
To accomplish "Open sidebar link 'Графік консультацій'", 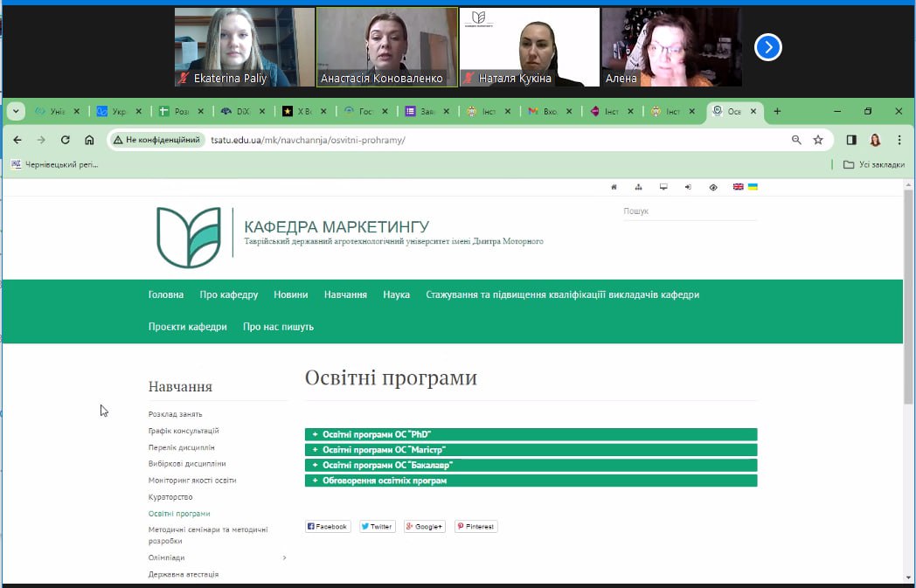I will [184, 431].
